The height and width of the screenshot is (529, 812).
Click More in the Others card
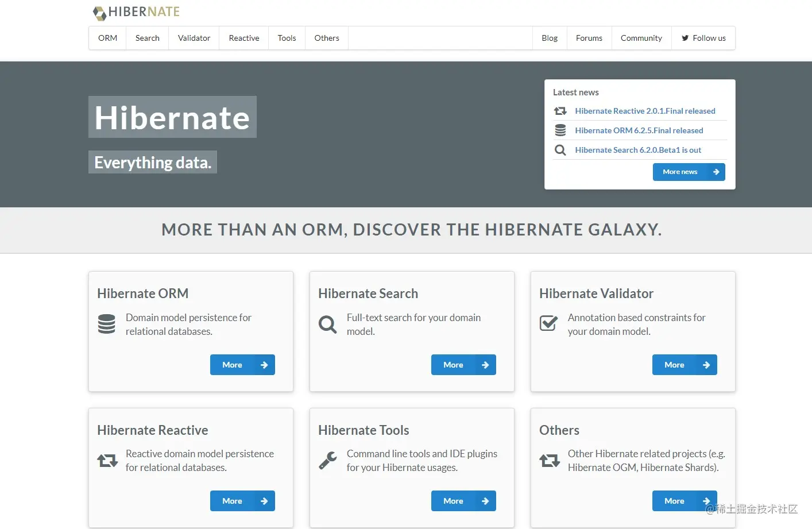(685, 501)
